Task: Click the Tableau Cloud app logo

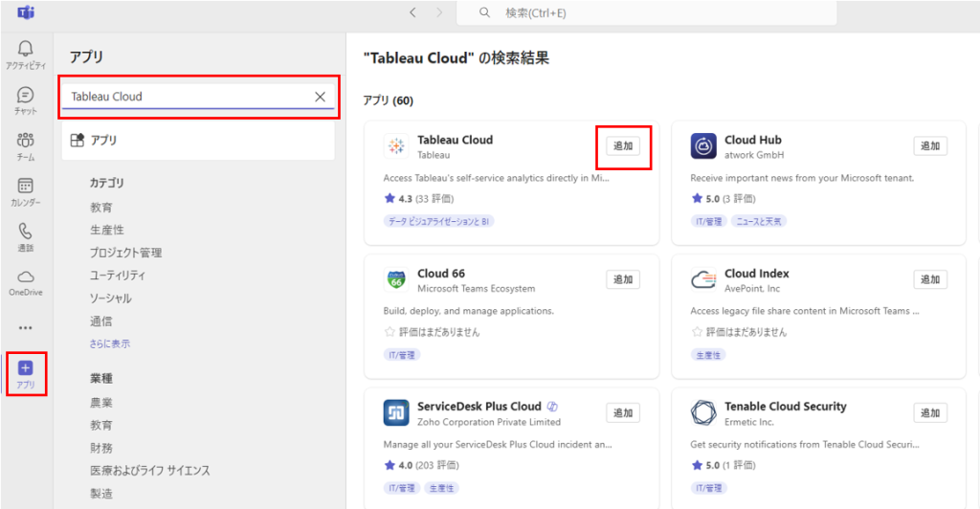Action: (396, 146)
